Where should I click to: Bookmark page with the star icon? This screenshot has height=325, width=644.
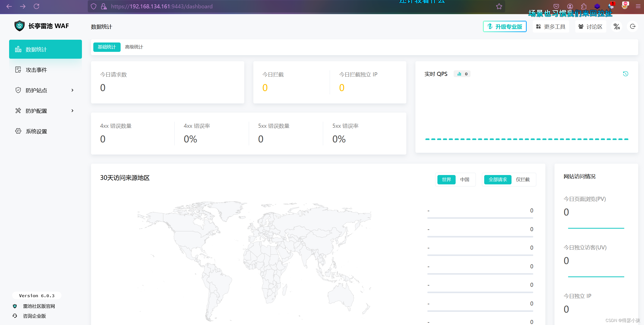click(x=499, y=6)
